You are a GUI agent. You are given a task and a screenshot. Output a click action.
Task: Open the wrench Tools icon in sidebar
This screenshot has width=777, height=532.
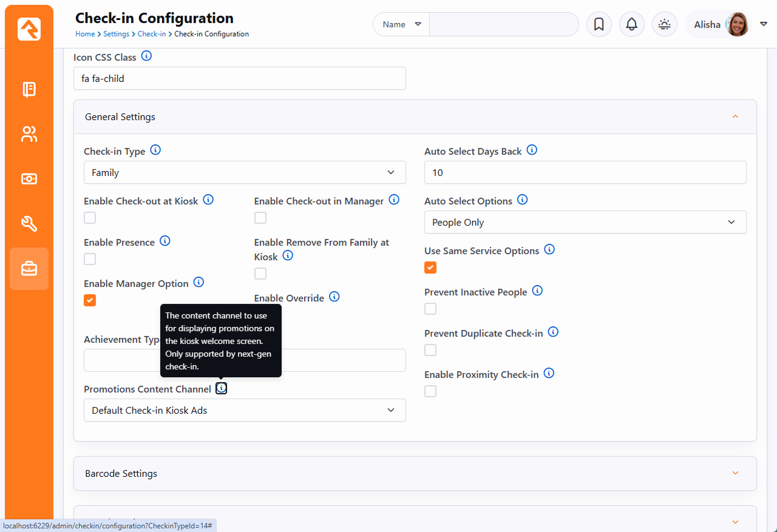29,224
